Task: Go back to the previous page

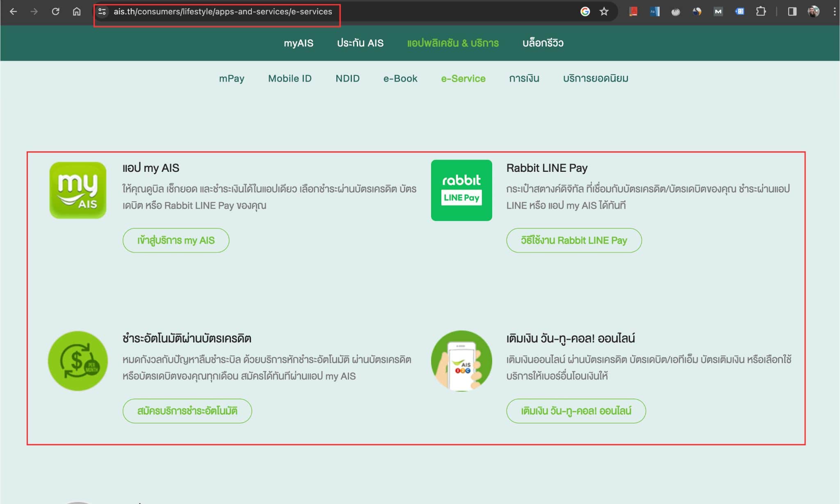Action: (13, 11)
